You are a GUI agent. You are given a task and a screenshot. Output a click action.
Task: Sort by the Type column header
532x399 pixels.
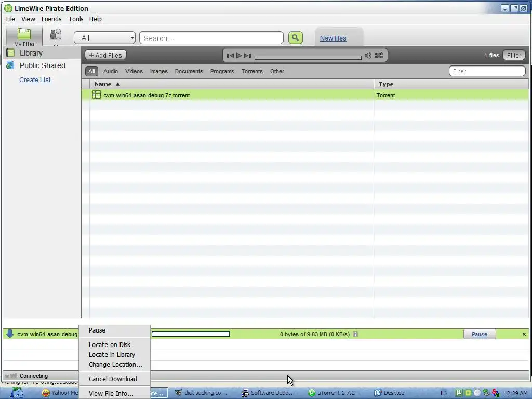pos(451,84)
